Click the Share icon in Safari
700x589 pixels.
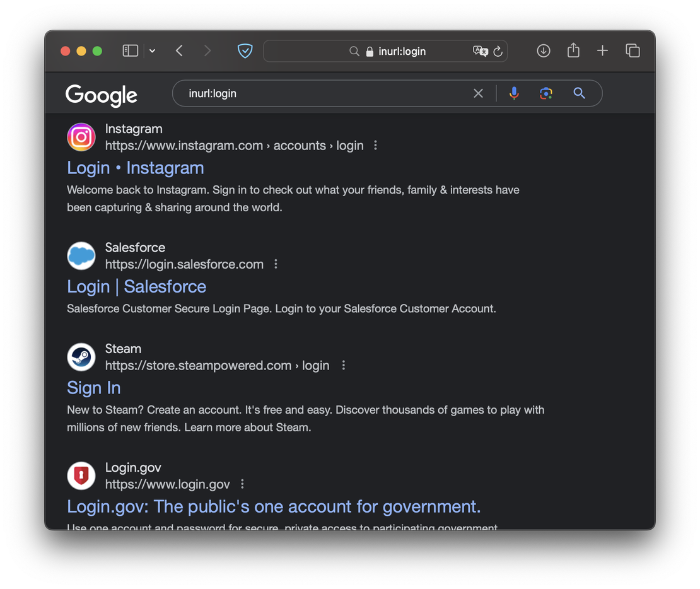tap(573, 50)
